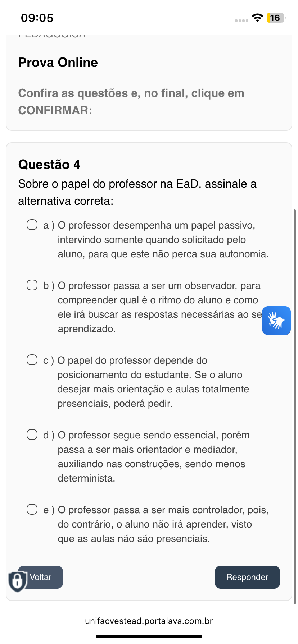Tap the cellular signal dots icon

coord(241,20)
